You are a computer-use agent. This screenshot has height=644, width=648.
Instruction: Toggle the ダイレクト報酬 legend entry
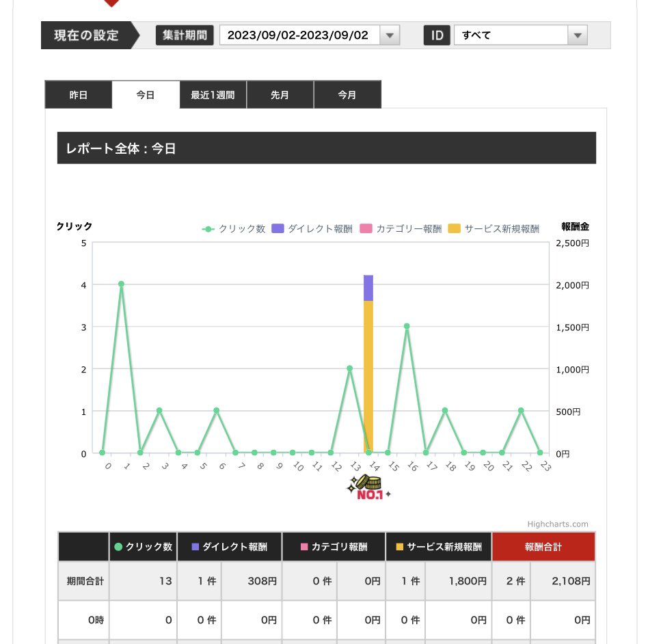coord(312,228)
